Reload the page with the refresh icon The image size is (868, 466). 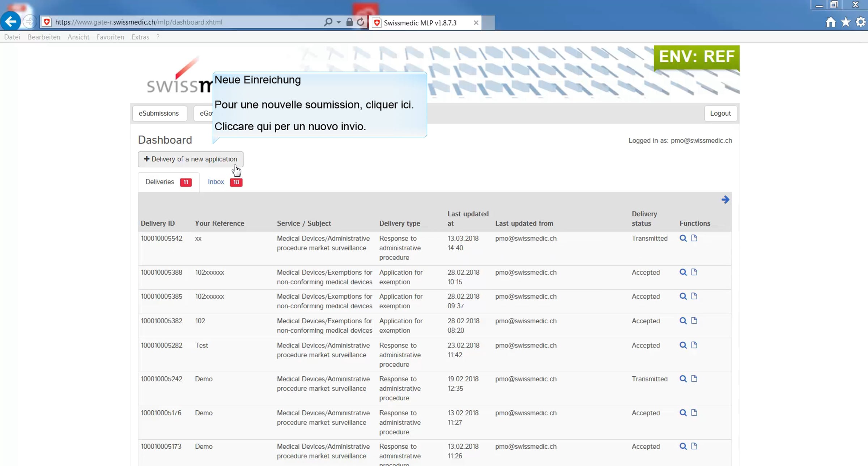[x=361, y=22]
